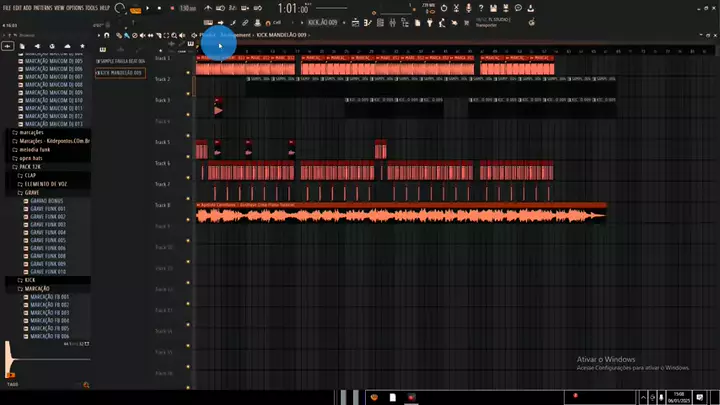
Task: Toggle mute dot on Track 6
Action: [x=188, y=163]
